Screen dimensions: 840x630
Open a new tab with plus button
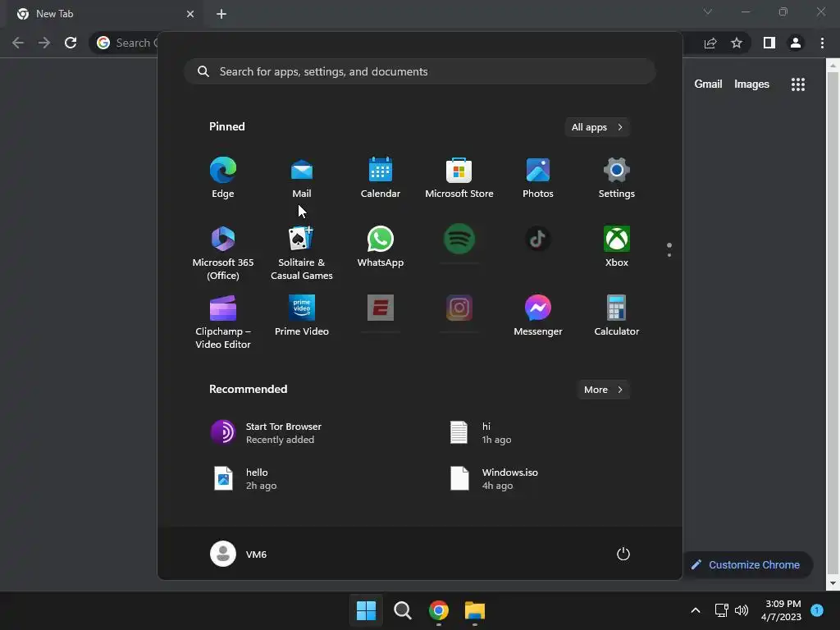click(221, 14)
